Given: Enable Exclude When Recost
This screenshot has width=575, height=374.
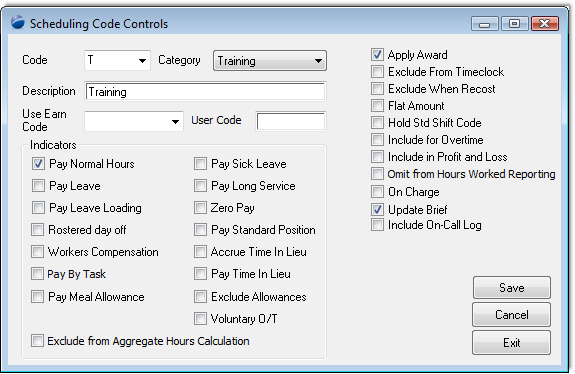Looking at the screenshot, I should 377,88.
